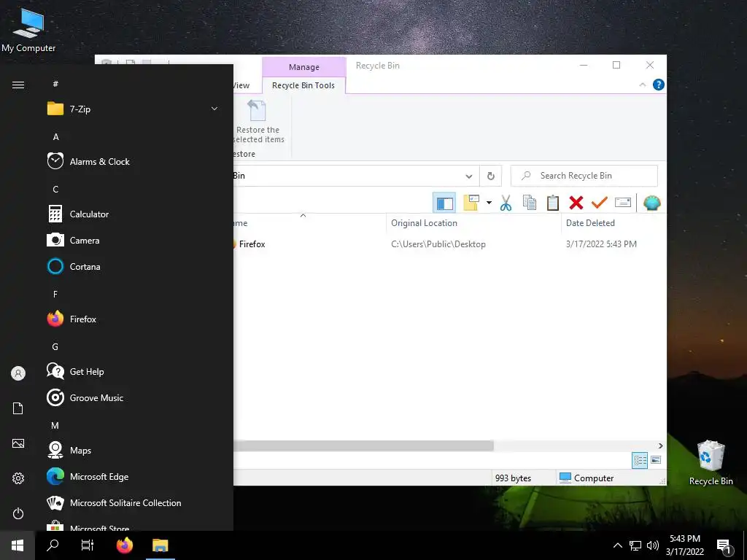Image resolution: width=747 pixels, height=560 pixels.
Task: Open Pictures shortcut in Start sidebar
Action: click(18, 443)
